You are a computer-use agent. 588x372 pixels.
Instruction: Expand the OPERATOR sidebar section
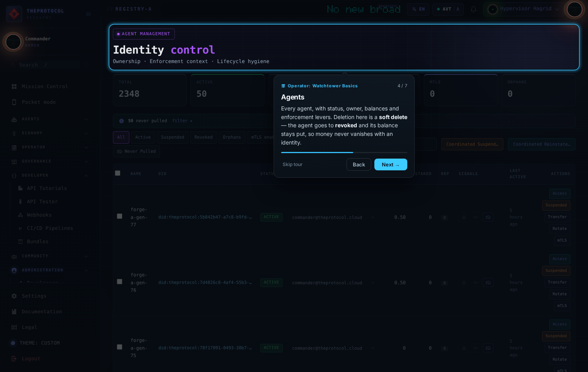click(50, 147)
